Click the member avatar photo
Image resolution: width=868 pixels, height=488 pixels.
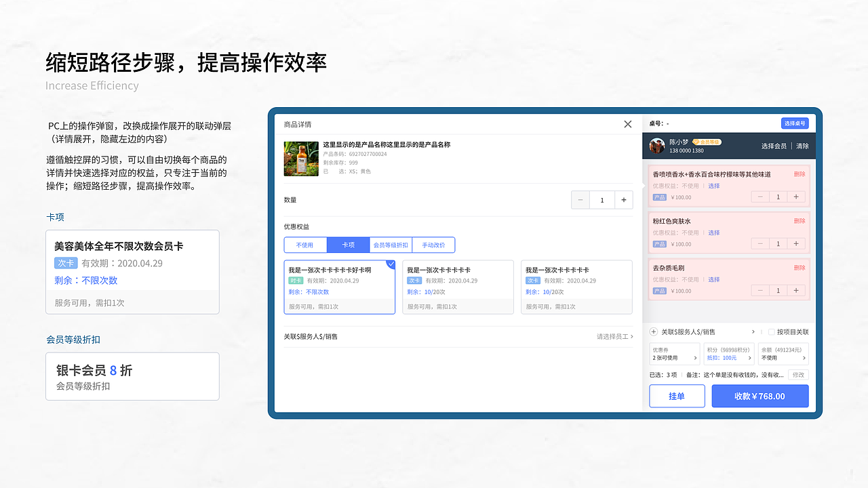(x=656, y=145)
